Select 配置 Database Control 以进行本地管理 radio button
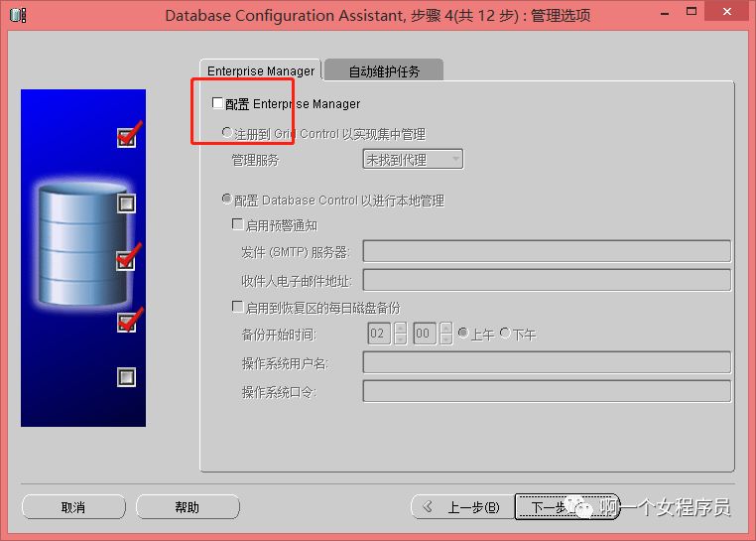756x541 pixels. coord(226,199)
